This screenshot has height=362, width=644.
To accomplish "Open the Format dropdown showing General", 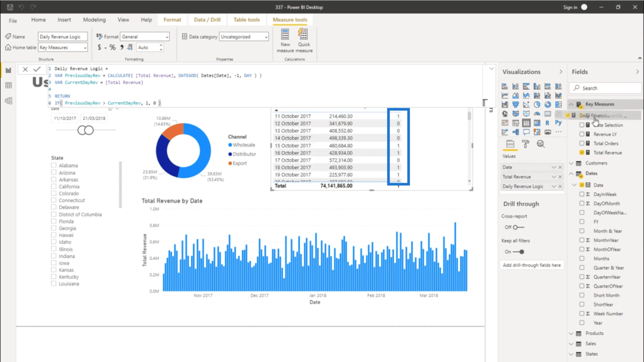I will coord(145,37).
